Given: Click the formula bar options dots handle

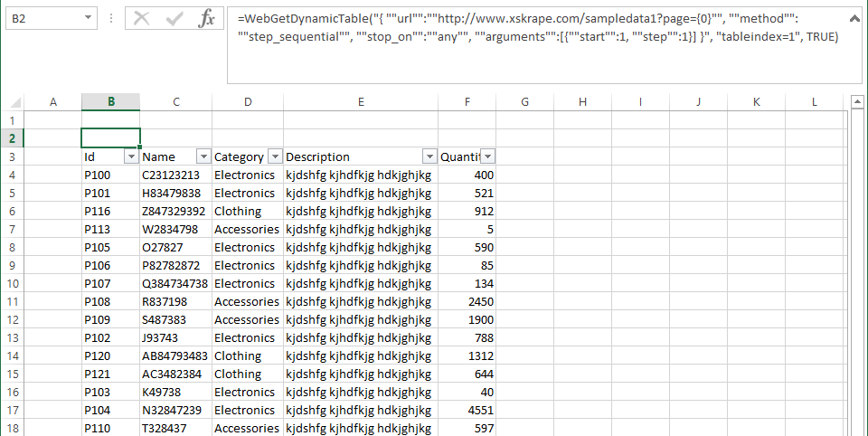Looking at the screenshot, I should (x=111, y=19).
